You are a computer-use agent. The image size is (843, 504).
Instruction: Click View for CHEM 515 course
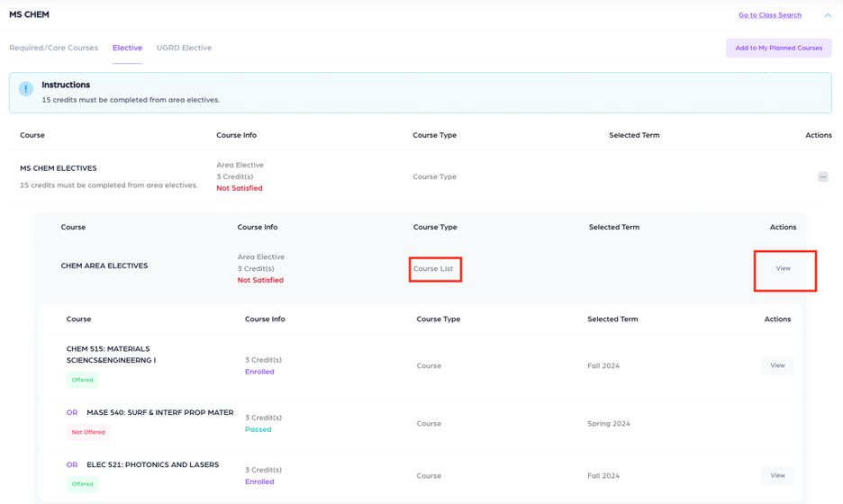pyautogui.click(x=777, y=365)
